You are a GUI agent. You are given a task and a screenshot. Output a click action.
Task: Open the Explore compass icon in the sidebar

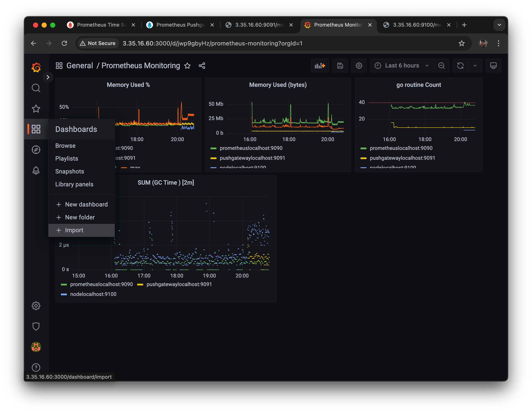(x=36, y=150)
